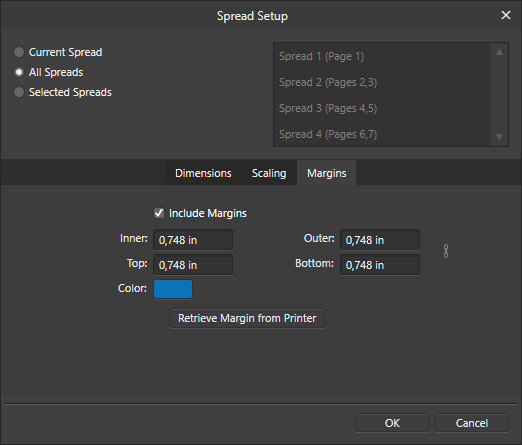The image size is (522, 445).
Task: Select the All Spreads radio option
Action: 19,72
